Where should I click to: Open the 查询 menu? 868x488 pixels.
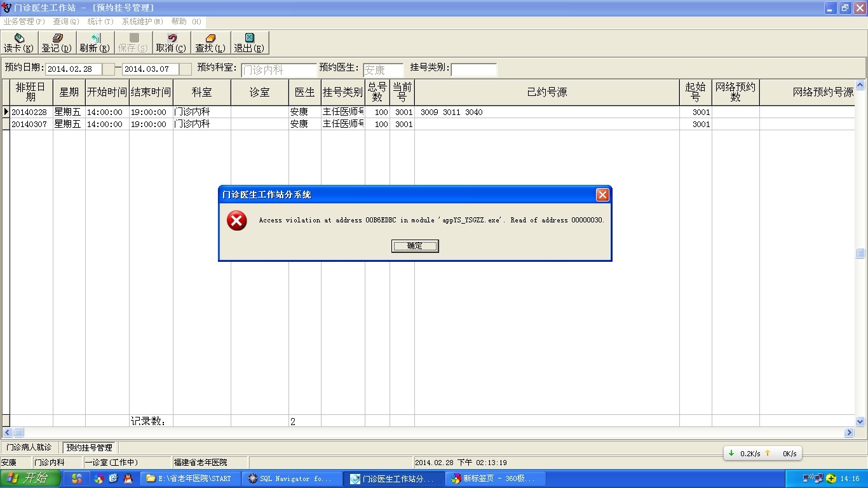click(x=66, y=22)
